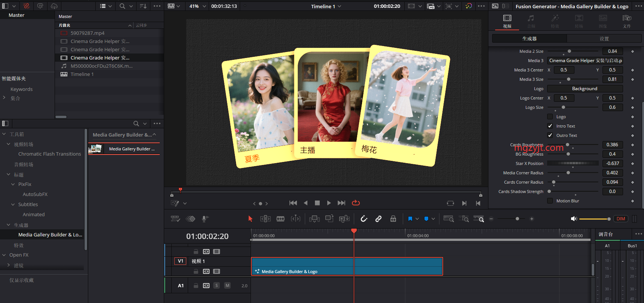Viewport: 644px width, 303px height.
Task: Jump to the first frame
Action: pyautogui.click(x=293, y=203)
